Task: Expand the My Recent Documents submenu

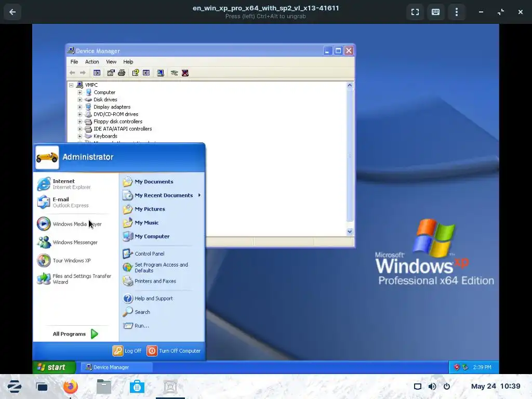Action: pyautogui.click(x=162, y=195)
